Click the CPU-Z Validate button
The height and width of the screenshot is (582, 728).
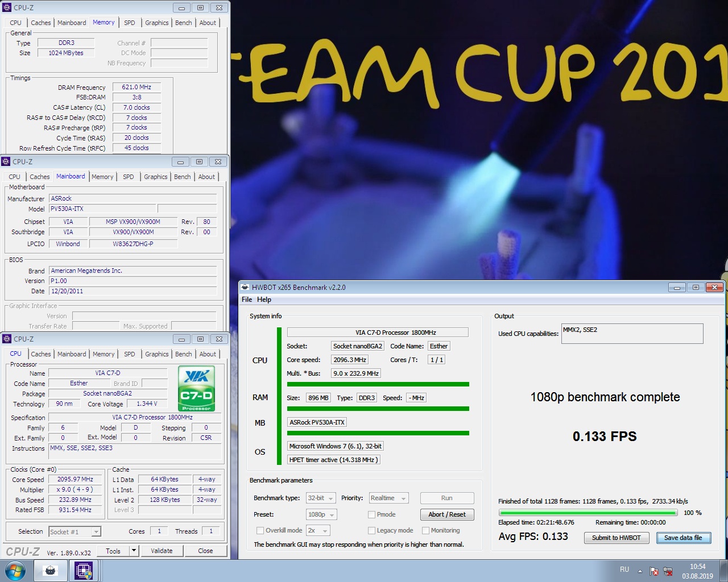tap(162, 551)
